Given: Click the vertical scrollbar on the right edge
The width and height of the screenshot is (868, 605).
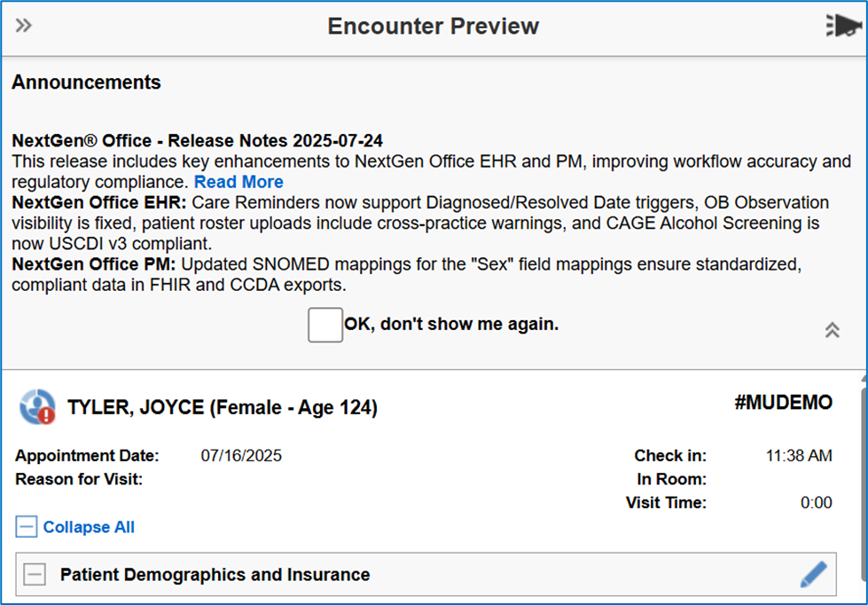Looking at the screenshot, I should 863,488.
